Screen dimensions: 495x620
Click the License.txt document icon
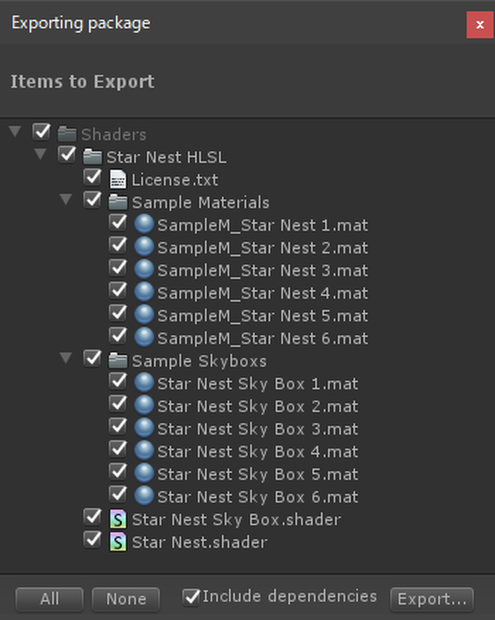118,180
